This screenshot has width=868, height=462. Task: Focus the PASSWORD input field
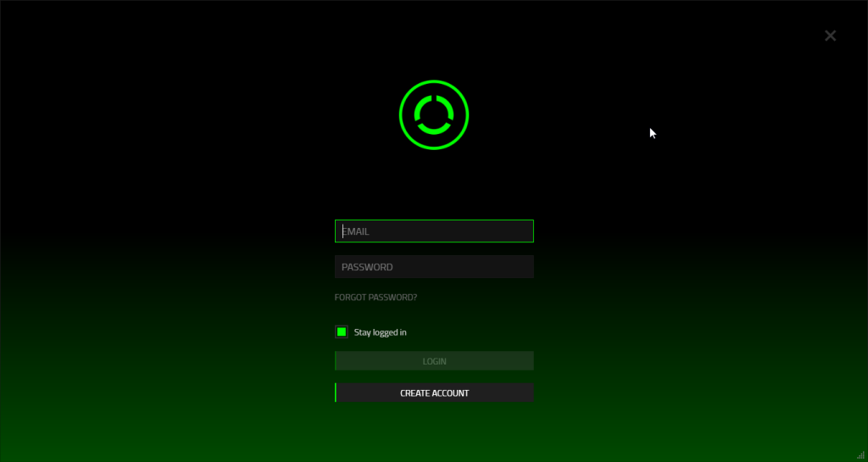pos(434,267)
